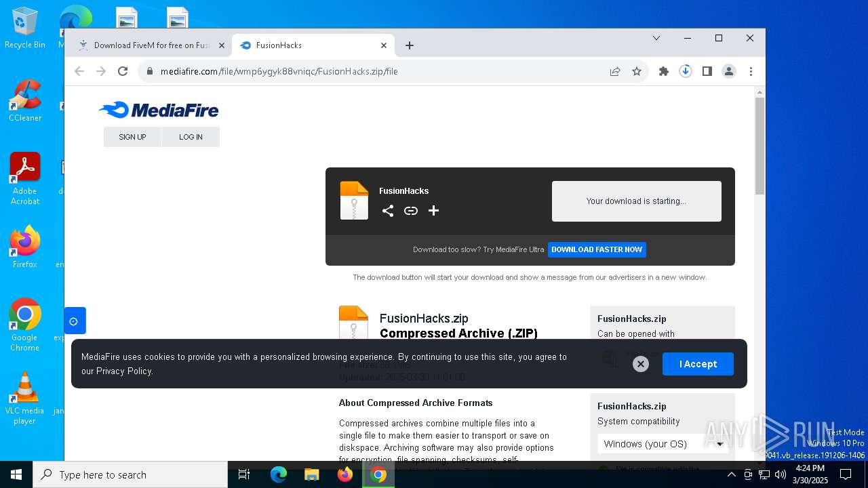Show hidden system tray icons
The width and height of the screenshot is (868, 488).
click(x=731, y=474)
